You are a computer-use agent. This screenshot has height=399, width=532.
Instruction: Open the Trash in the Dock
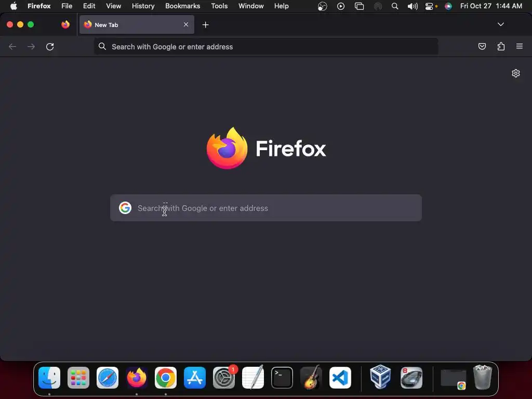[x=483, y=377]
